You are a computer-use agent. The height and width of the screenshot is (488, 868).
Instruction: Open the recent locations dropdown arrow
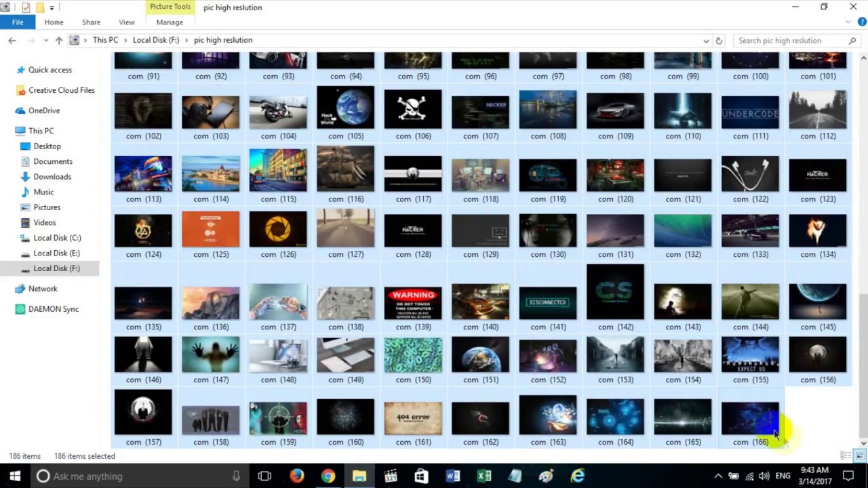(x=46, y=41)
